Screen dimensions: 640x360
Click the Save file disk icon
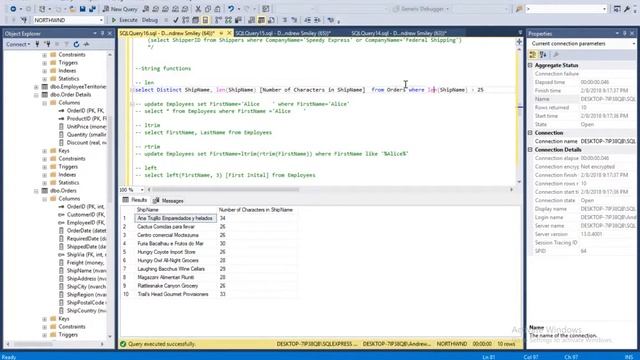[x=83, y=9]
